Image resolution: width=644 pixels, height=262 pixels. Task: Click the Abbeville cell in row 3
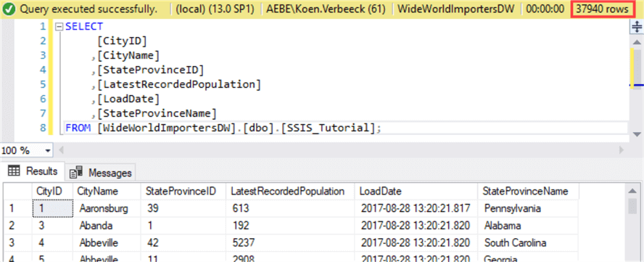[107, 242]
